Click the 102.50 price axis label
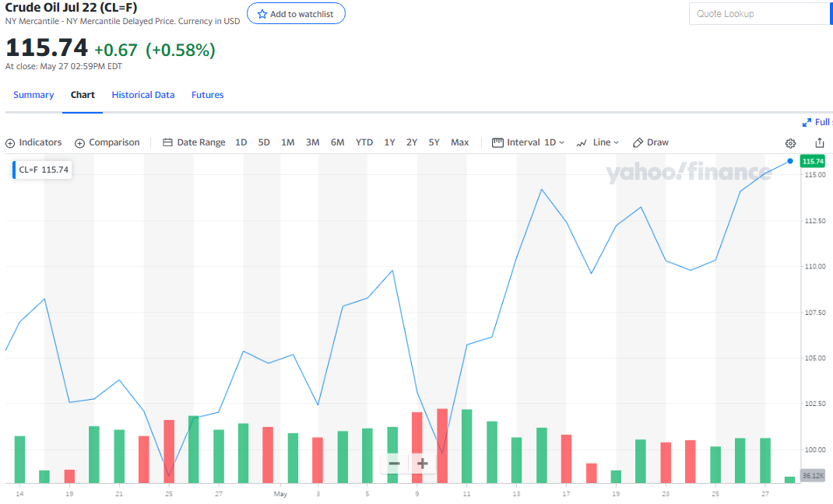 click(x=815, y=404)
